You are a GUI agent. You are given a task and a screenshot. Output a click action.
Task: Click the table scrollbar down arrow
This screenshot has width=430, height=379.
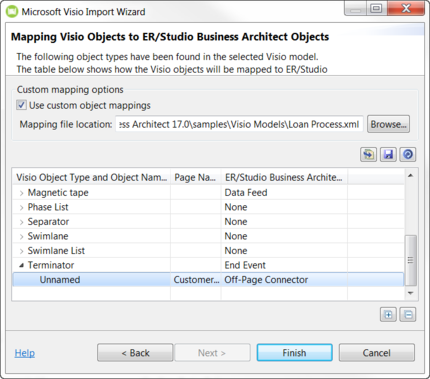(x=411, y=293)
